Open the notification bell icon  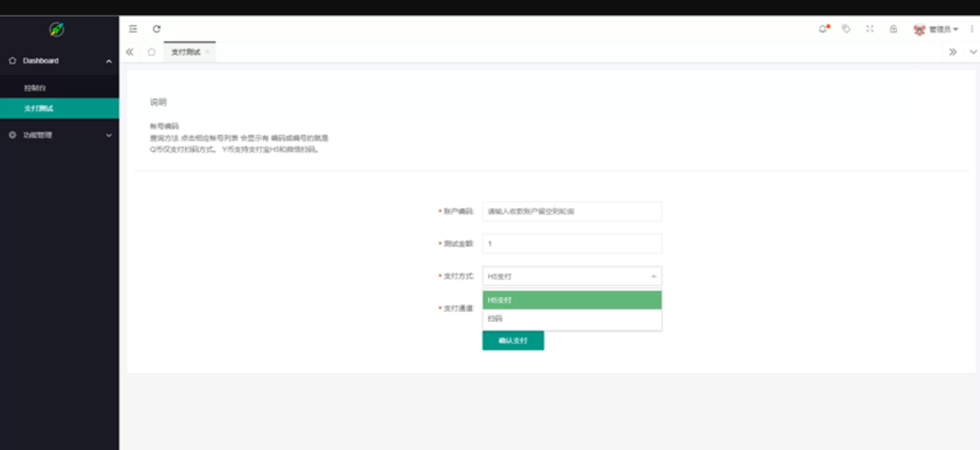[823, 29]
